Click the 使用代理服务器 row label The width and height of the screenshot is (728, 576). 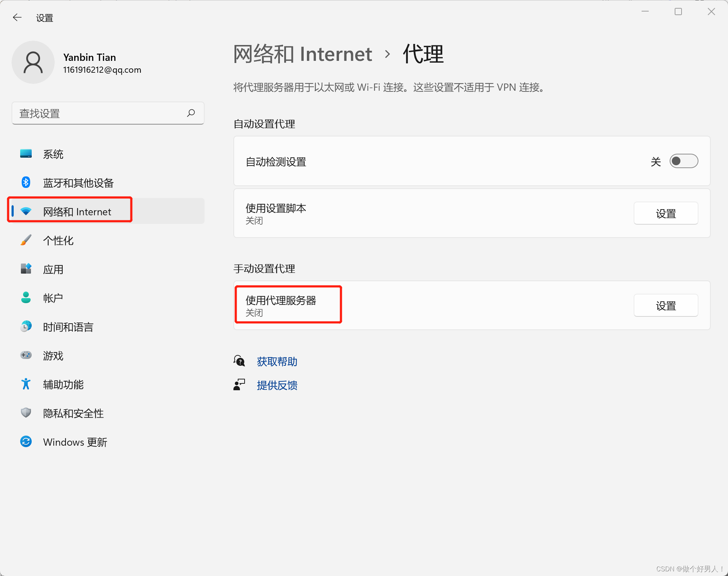tap(281, 300)
